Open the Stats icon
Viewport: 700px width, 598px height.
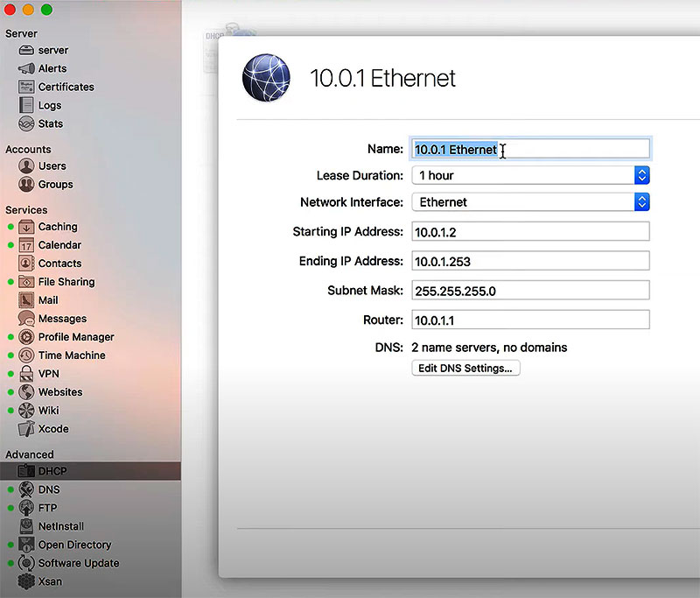tap(26, 123)
